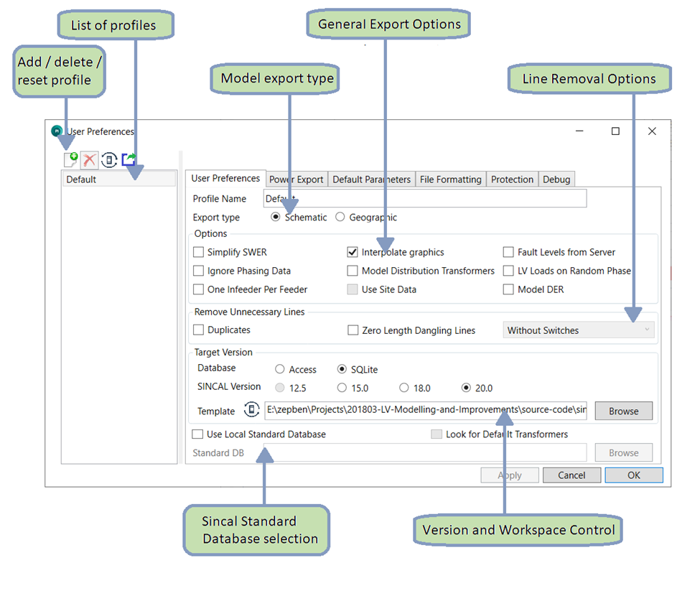The width and height of the screenshot is (700, 596).
Task: Check Model Distribution Transformers
Action: click(353, 271)
